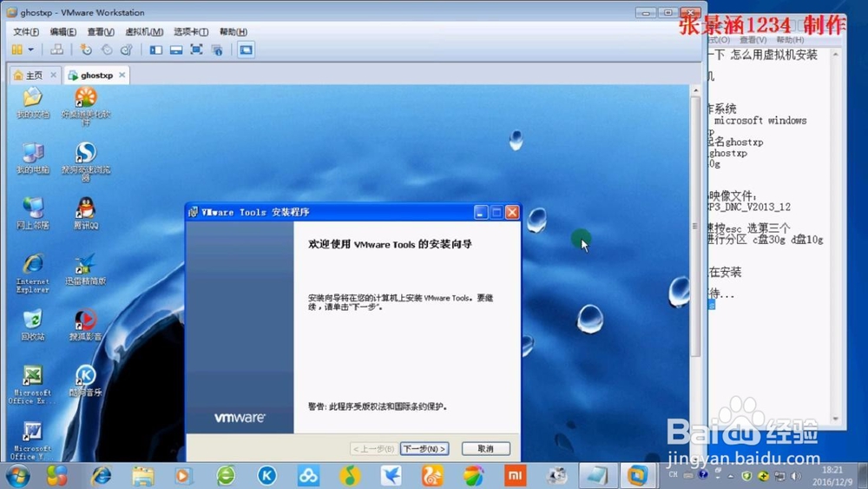This screenshot has height=489, width=868.
Task: Enter full screen mode icon
Action: coord(196,50)
